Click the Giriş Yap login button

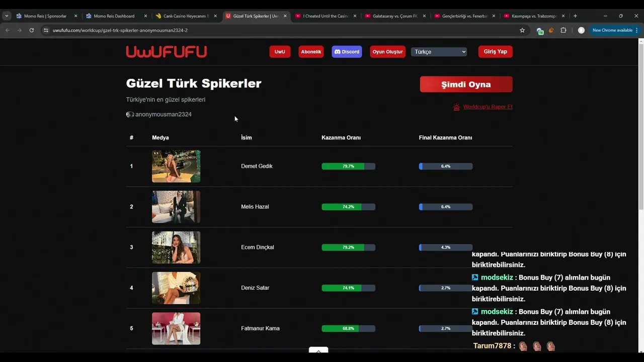pos(495,52)
